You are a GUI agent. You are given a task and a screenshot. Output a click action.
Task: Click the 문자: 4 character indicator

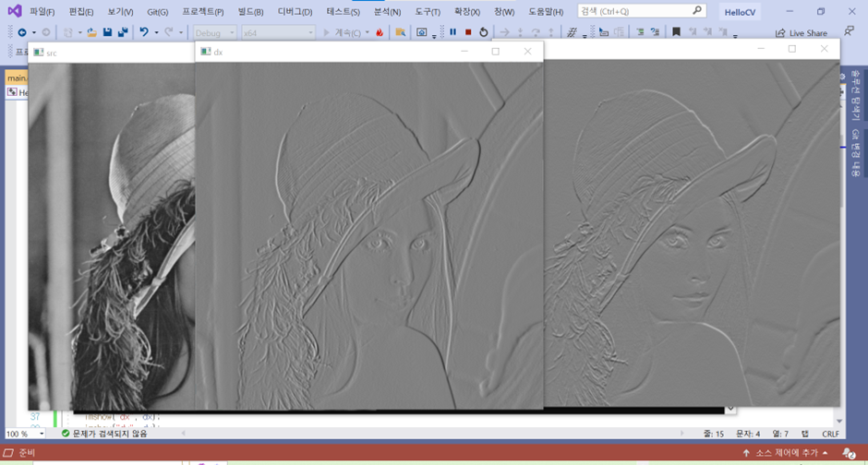click(748, 434)
